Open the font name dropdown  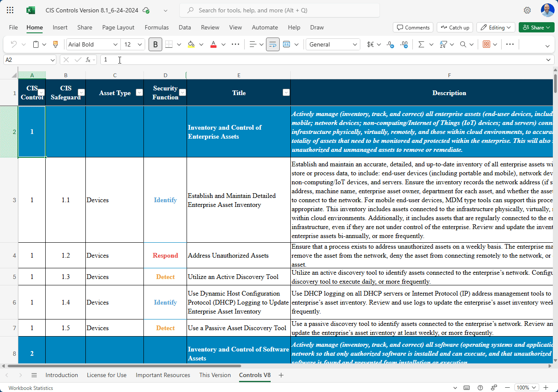(115, 44)
